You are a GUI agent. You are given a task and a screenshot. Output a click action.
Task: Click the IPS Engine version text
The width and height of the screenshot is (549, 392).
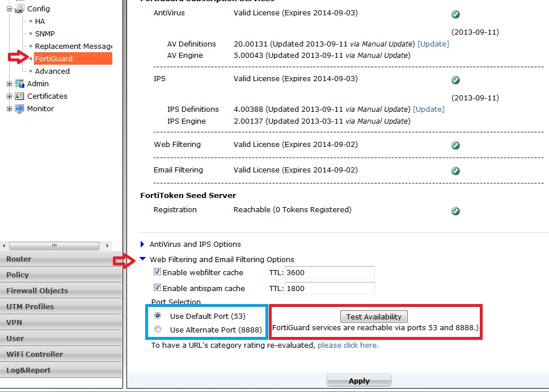point(322,121)
